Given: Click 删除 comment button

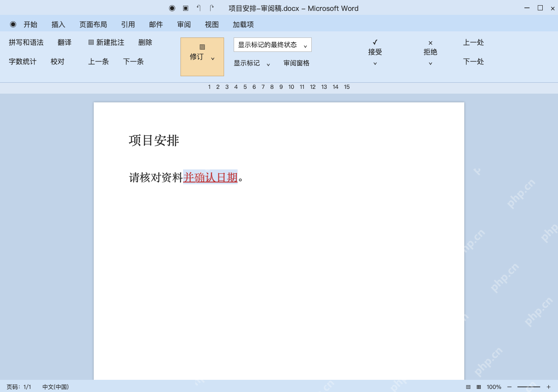Looking at the screenshot, I should tap(145, 42).
